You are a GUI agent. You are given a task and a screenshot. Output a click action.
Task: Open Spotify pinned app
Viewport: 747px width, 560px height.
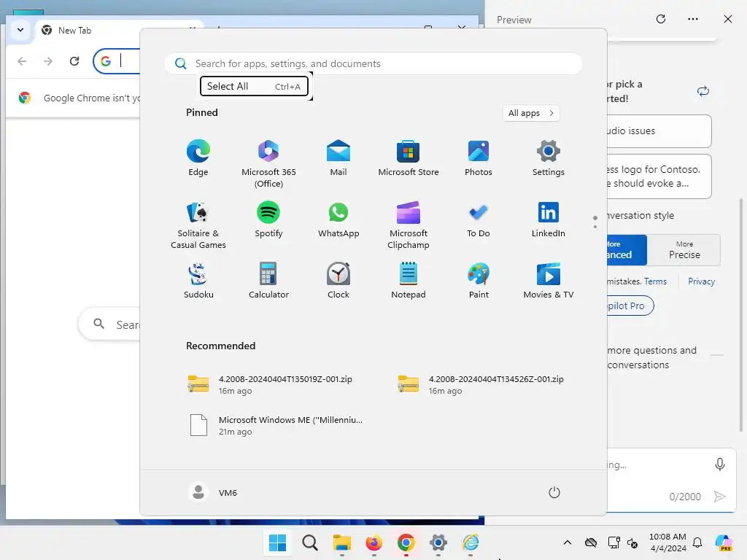(x=268, y=219)
